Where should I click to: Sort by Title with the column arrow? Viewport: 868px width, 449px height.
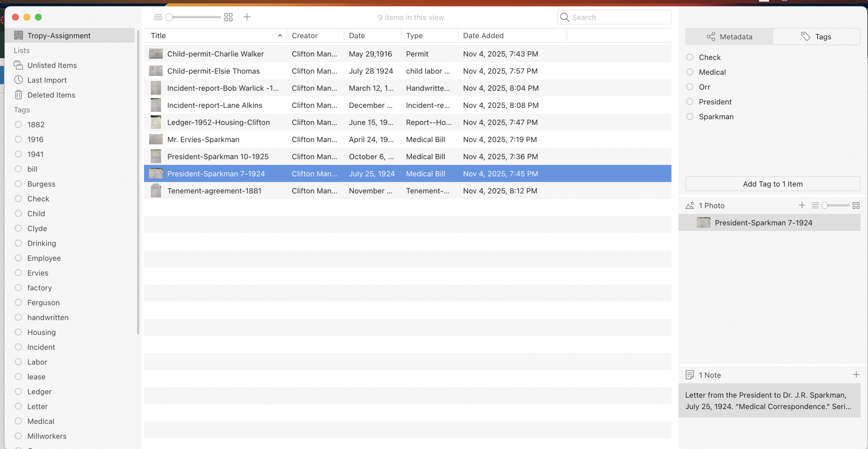pos(280,36)
